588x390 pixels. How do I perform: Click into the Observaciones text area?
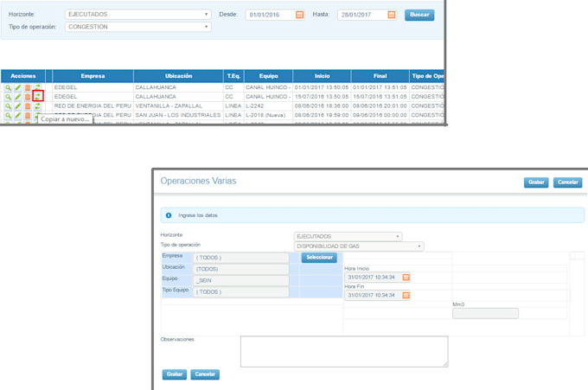[344, 351]
